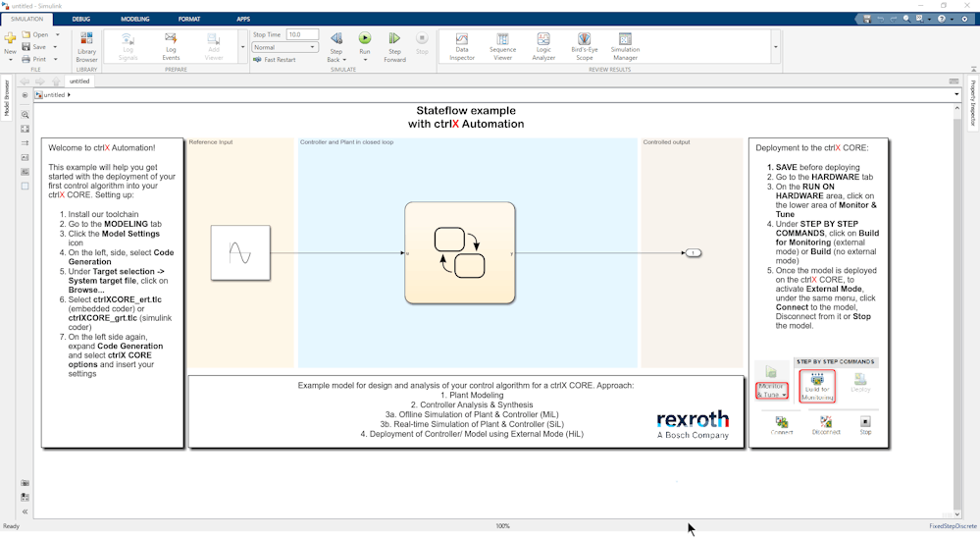
Task: Switch to the DEBUG tab
Action: 80,19
